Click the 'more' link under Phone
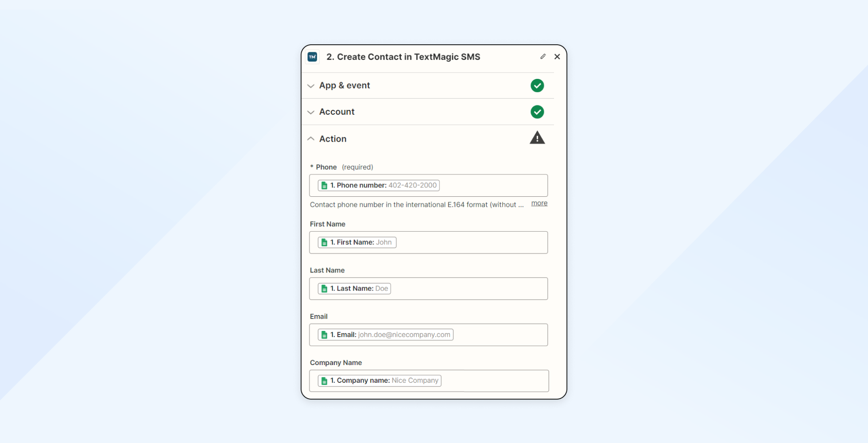Image resolution: width=868 pixels, height=443 pixels. tap(539, 203)
